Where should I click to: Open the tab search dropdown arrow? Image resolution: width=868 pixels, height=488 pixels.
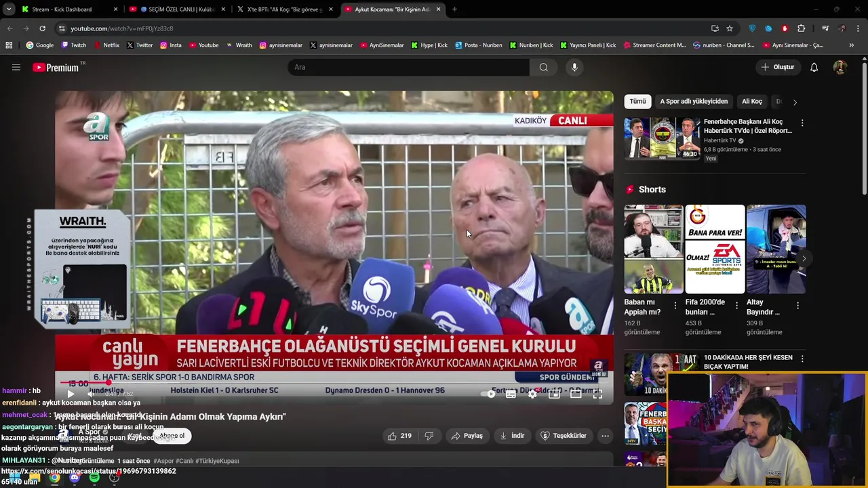coord(8,9)
